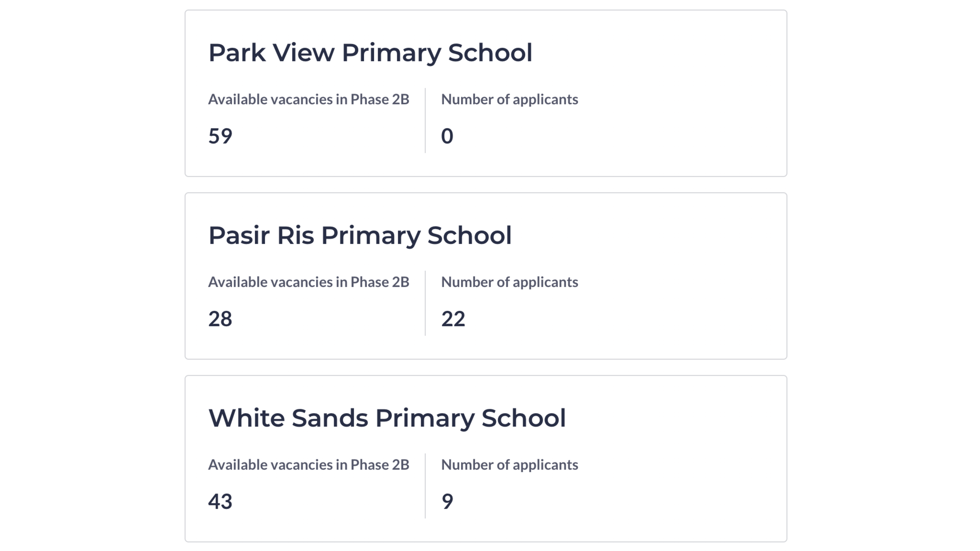980x551 pixels.
Task: Select Pasir Ris applicant count 22
Action: point(453,319)
